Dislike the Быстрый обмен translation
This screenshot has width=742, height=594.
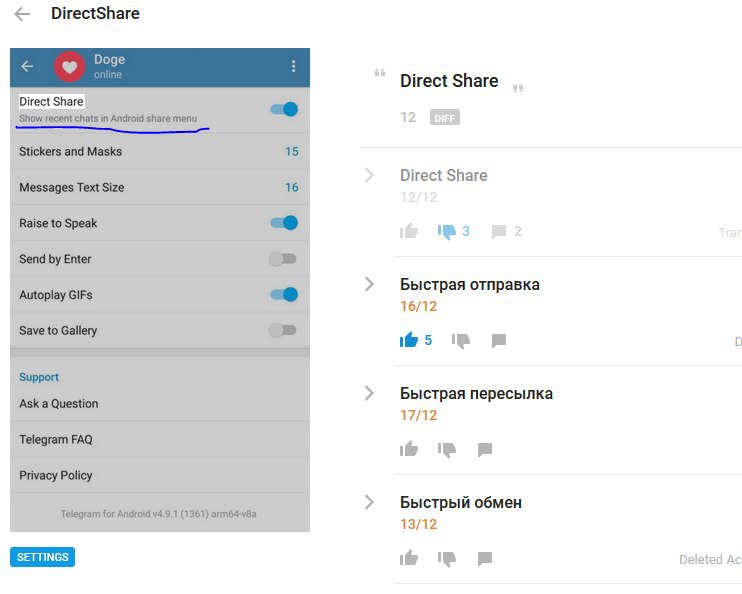(447, 559)
